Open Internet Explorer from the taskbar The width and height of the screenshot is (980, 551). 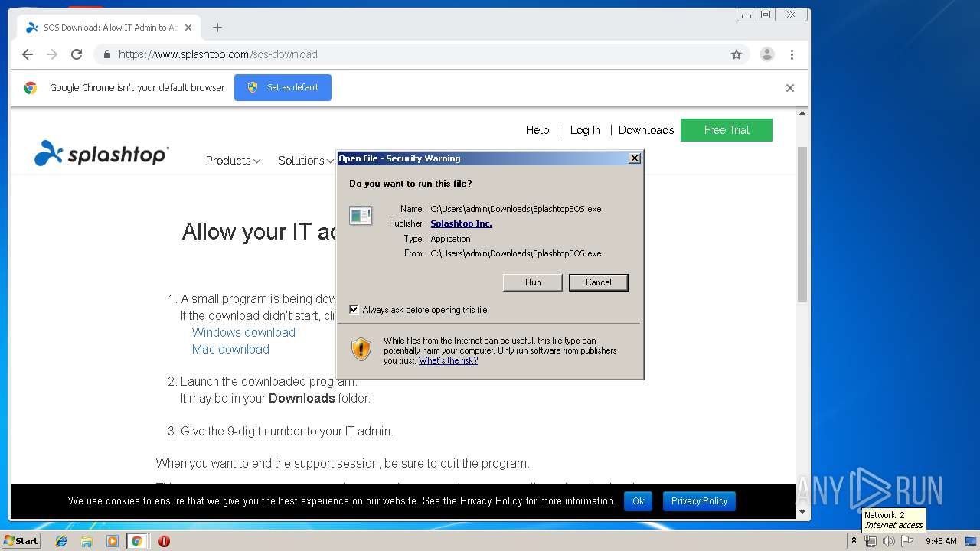click(x=61, y=541)
